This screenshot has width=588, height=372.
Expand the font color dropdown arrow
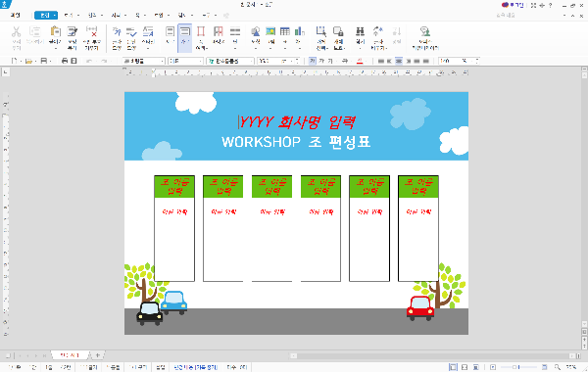click(366, 61)
